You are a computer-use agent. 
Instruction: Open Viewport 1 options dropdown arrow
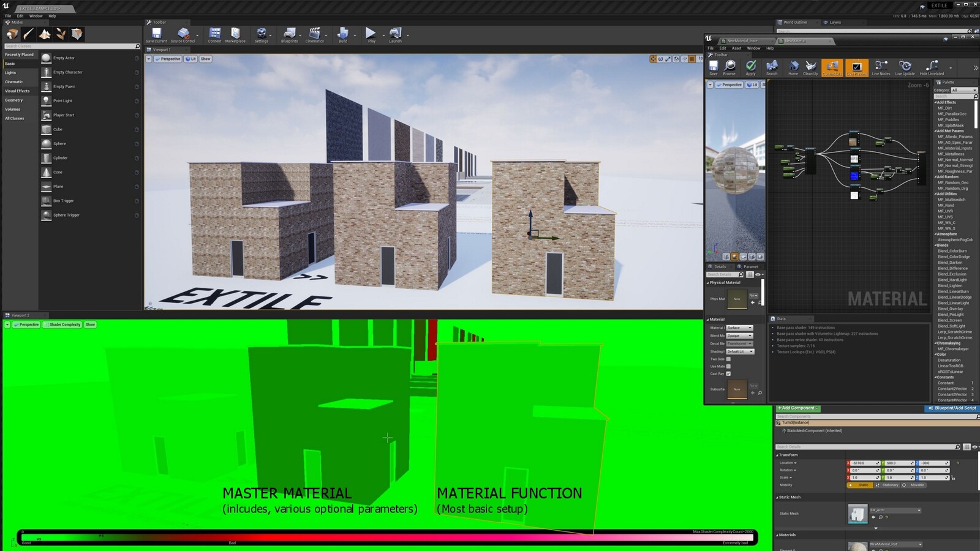148,59
